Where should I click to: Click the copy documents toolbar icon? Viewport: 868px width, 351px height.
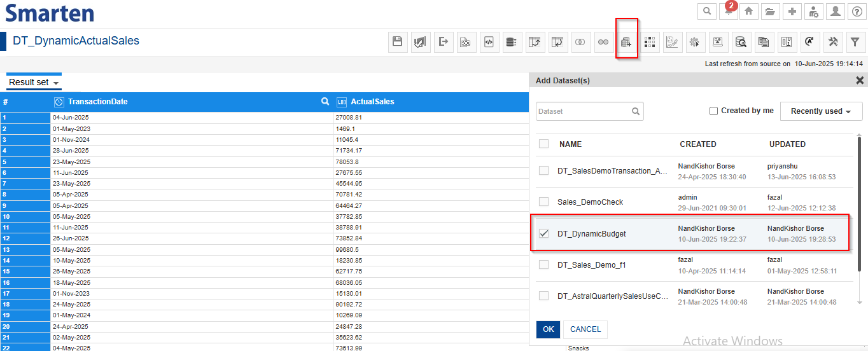(x=764, y=42)
